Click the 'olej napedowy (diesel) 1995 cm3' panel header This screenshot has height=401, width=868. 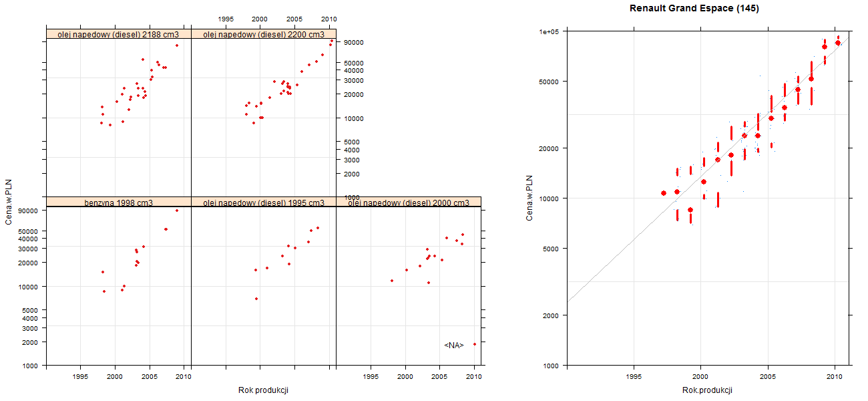[x=264, y=203]
